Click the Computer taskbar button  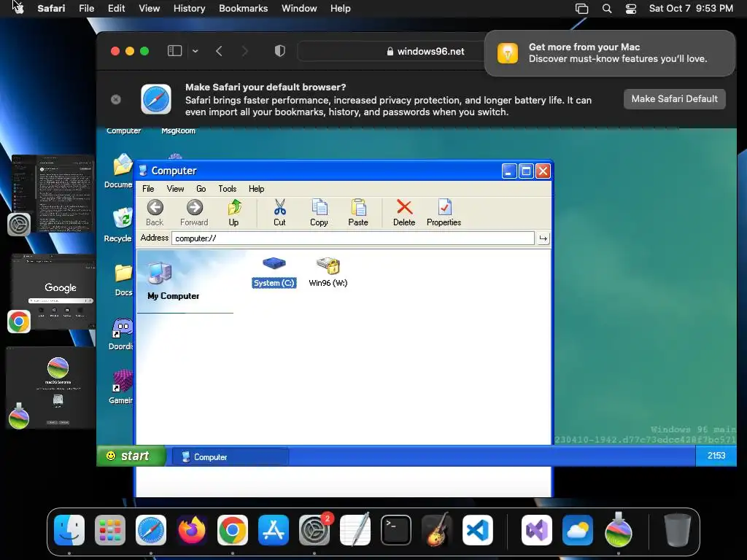point(230,456)
